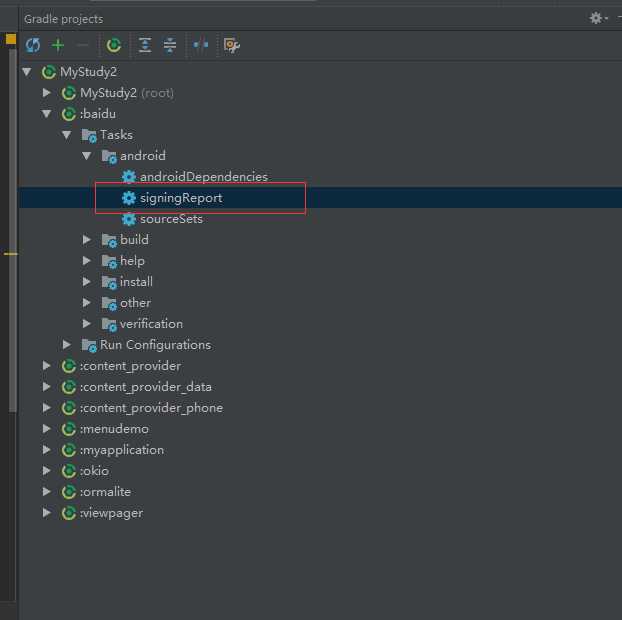
Task: Click verification folder icon
Action: (109, 324)
